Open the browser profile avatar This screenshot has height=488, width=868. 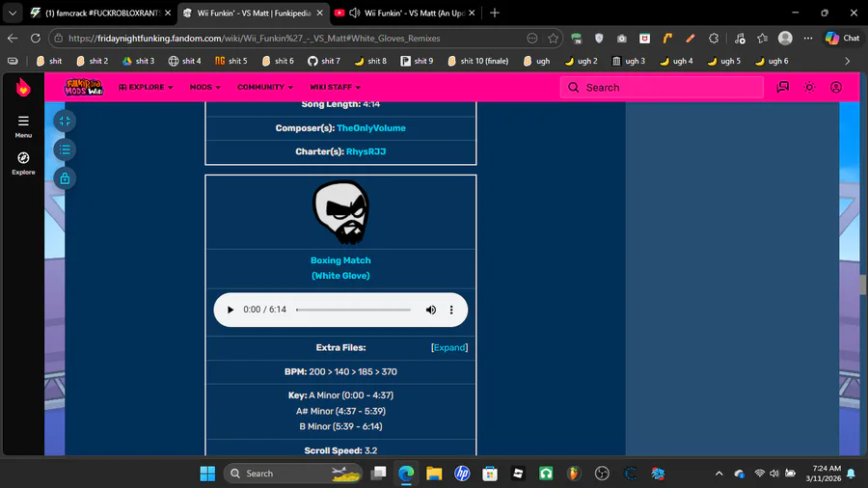coord(785,39)
